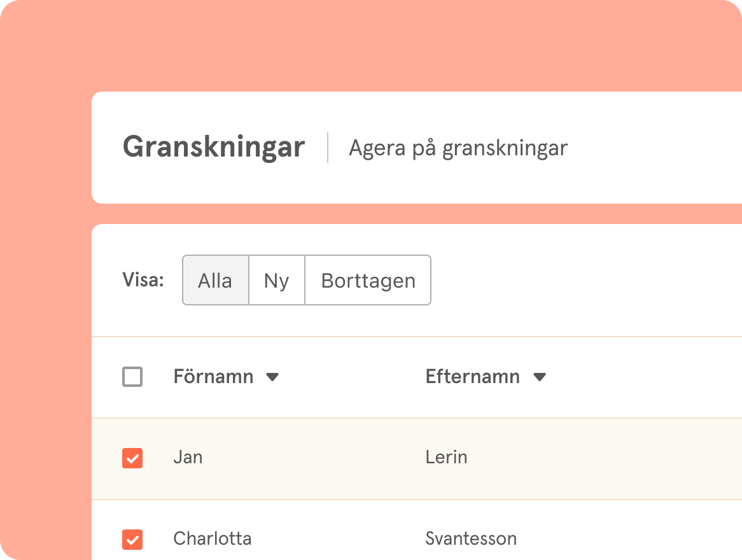Viewport: 742px width, 560px height.
Task: Click the last name Svantesson
Action: click(x=471, y=539)
